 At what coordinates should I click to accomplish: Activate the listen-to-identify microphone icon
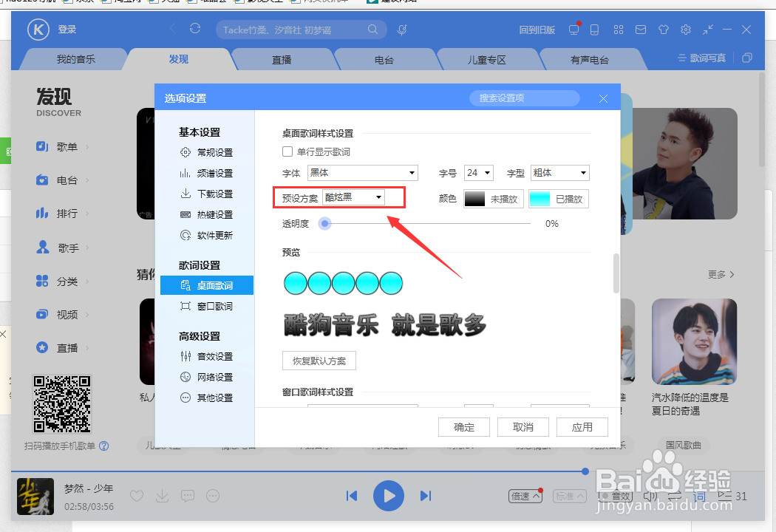tap(402, 30)
